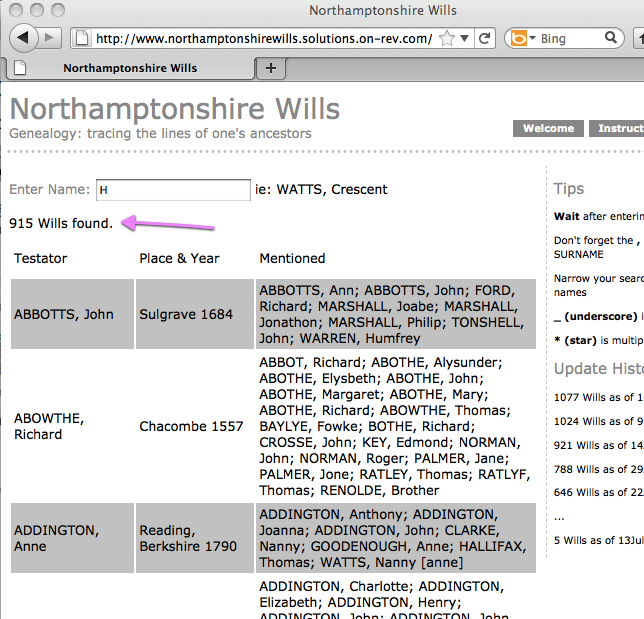Viewport: 644px width, 619px height.
Task: Click the Northamptonshire Wills page heading
Action: point(175,109)
